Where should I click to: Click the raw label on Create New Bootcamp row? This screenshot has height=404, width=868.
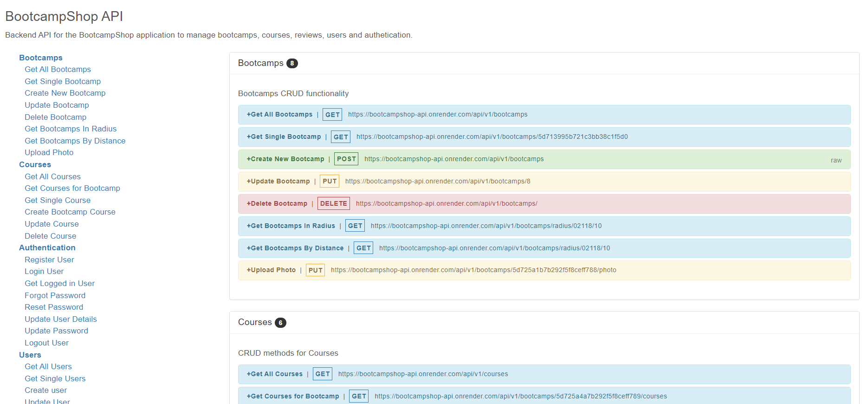836,160
